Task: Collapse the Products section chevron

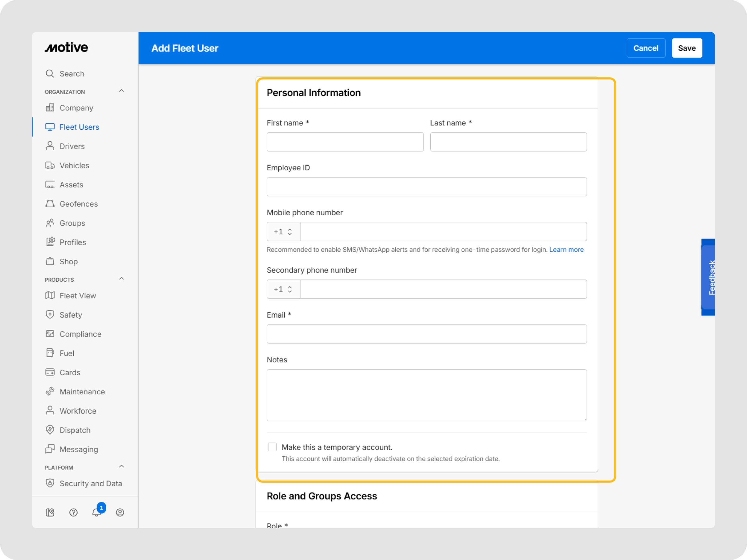Action: click(122, 278)
